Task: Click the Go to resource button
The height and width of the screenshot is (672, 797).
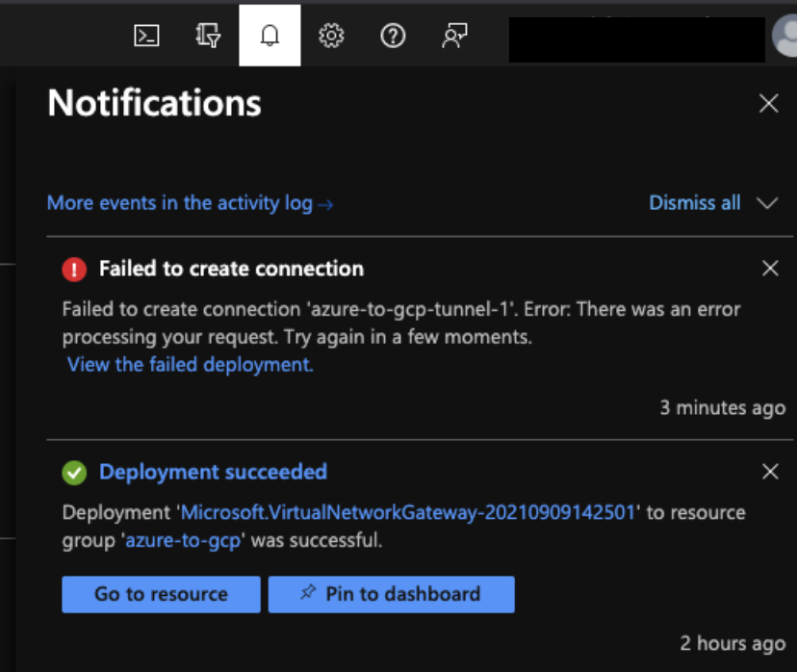Action: [161, 594]
